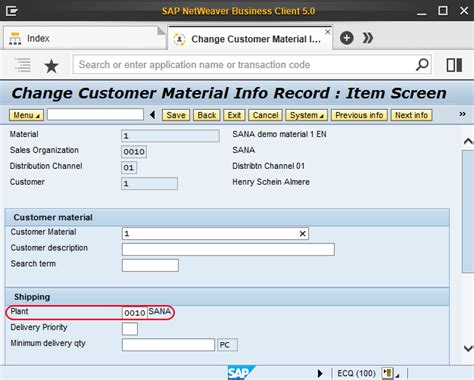This screenshot has width=474, height=380.
Task: Click the Next info button
Action: [411, 115]
